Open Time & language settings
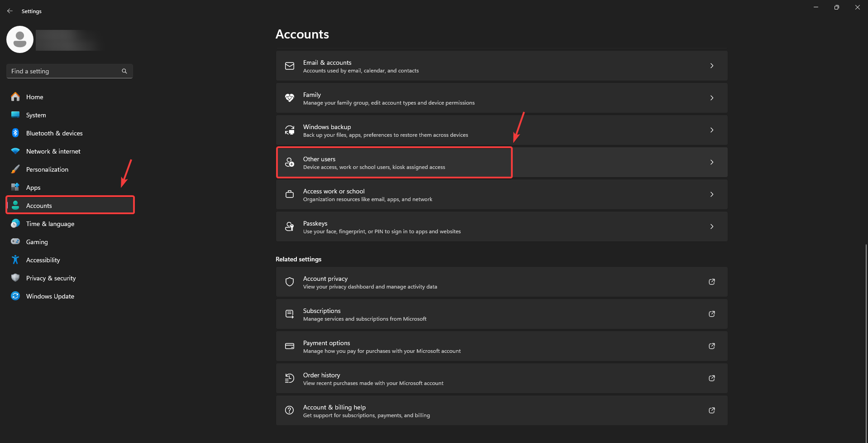This screenshot has width=868, height=443. [50, 224]
